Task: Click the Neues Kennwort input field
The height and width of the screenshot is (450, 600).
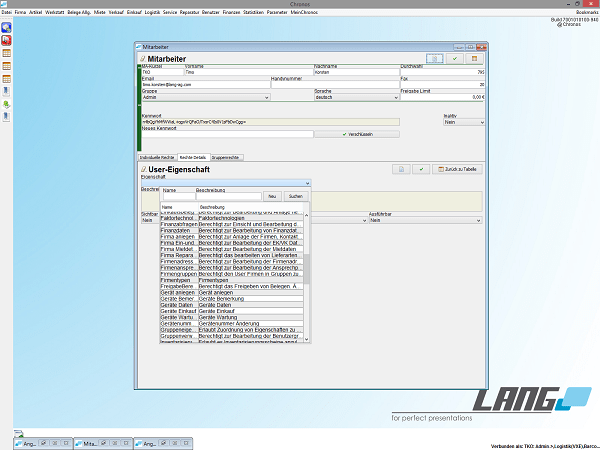Action: click(x=225, y=134)
